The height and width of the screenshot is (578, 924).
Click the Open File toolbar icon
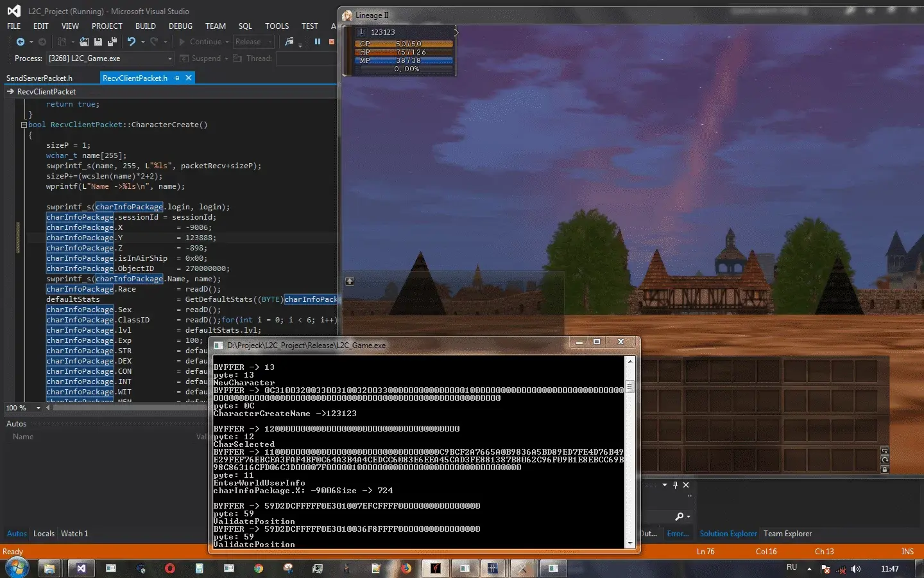pyautogui.click(x=84, y=42)
